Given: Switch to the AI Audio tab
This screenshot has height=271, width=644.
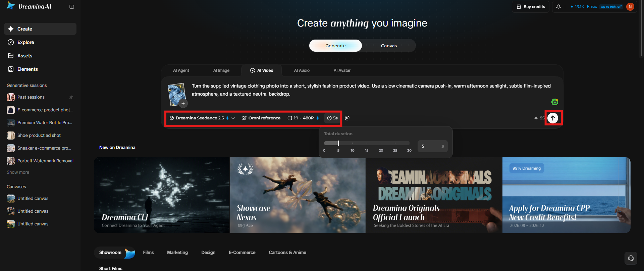Looking at the screenshot, I should [302, 70].
